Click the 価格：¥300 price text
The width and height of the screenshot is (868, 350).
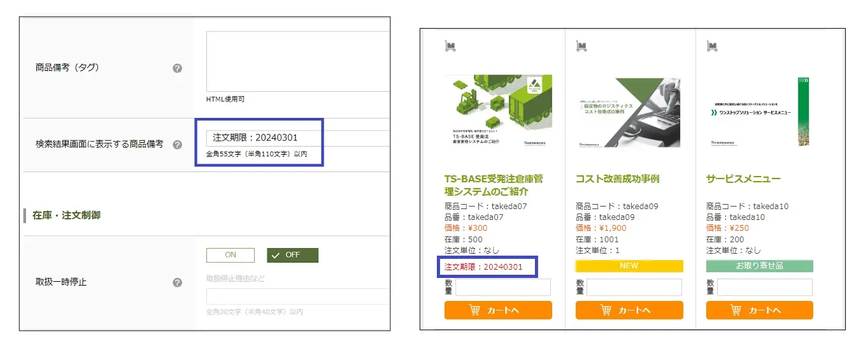(x=466, y=228)
